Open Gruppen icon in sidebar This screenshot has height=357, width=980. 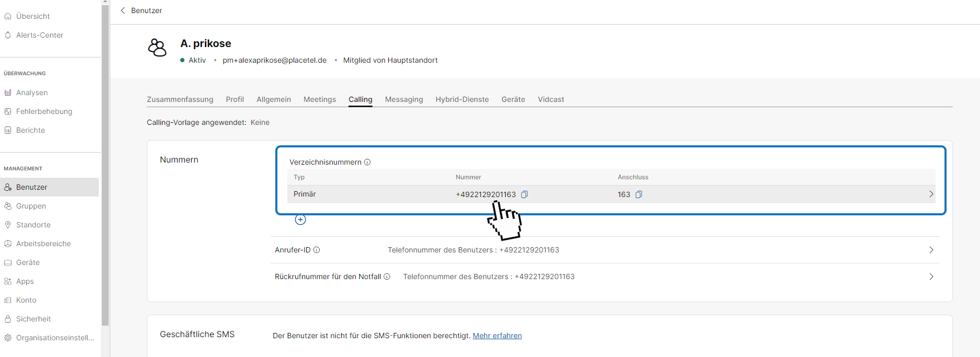click(8, 206)
